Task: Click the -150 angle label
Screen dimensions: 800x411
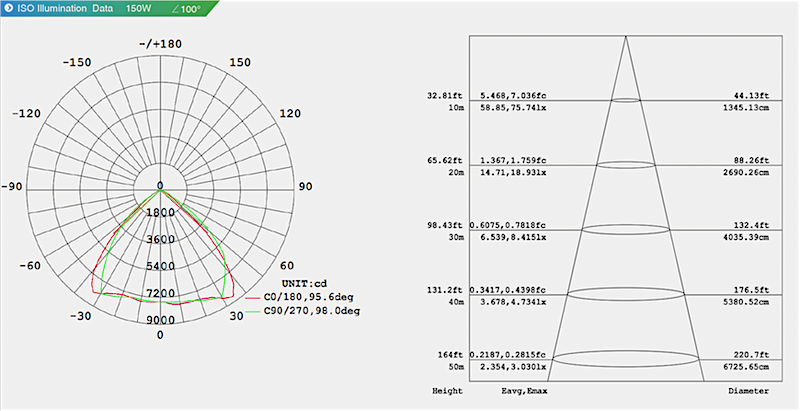Action: 77,62
